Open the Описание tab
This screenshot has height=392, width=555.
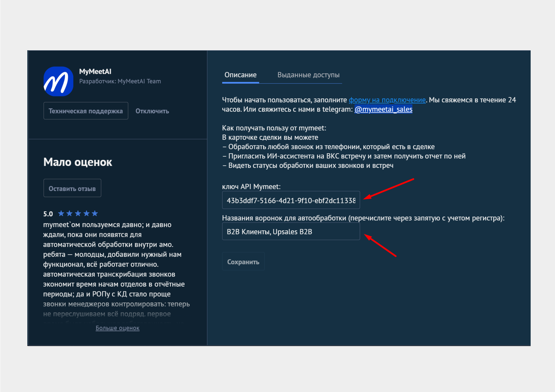pyautogui.click(x=240, y=75)
